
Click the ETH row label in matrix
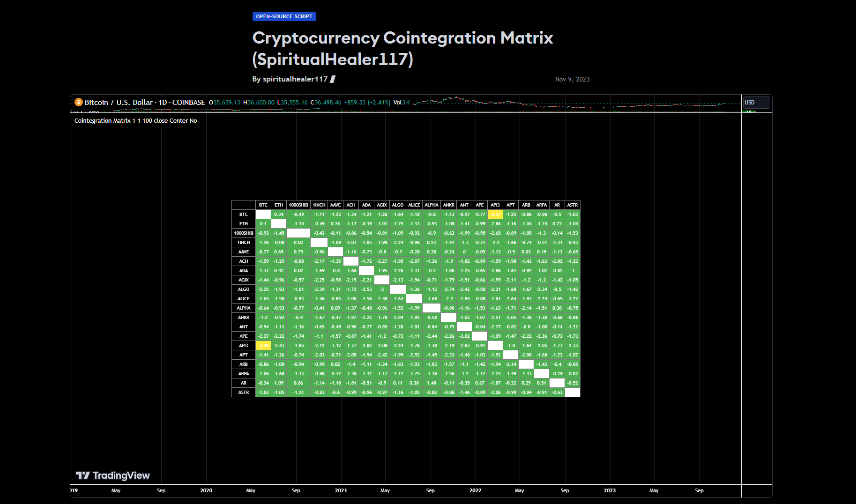[x=244, y=224]
